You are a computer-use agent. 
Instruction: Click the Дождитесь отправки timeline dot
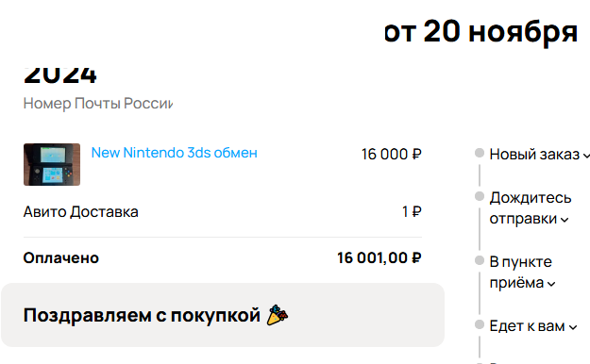480,196
